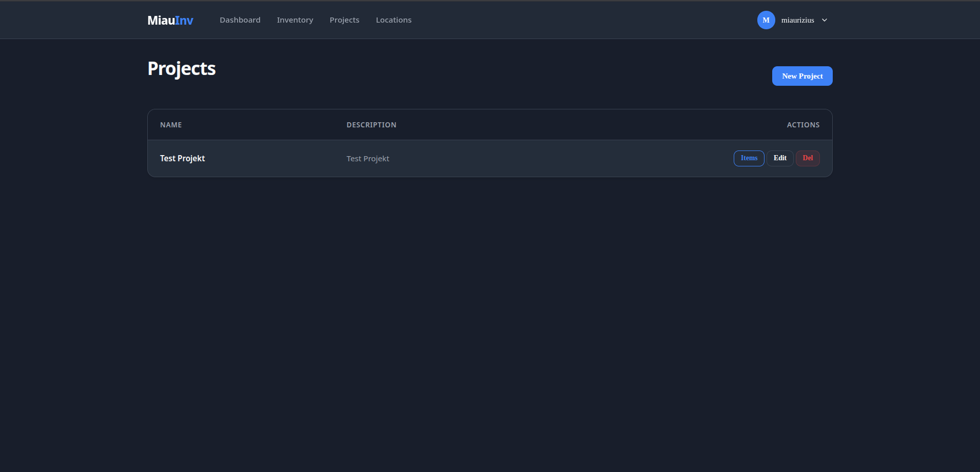Click the DESCRIPTION column header
The height and width of the screenshot is (472, 980).
pyautogui.click(x=371, y=125)
